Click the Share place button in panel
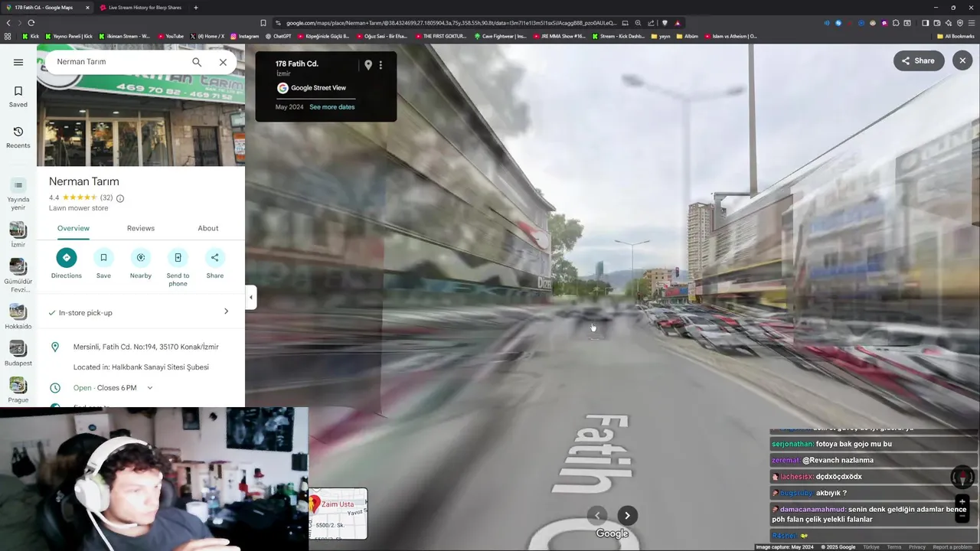This screenshot has width=980, height=551. point(215,263)
